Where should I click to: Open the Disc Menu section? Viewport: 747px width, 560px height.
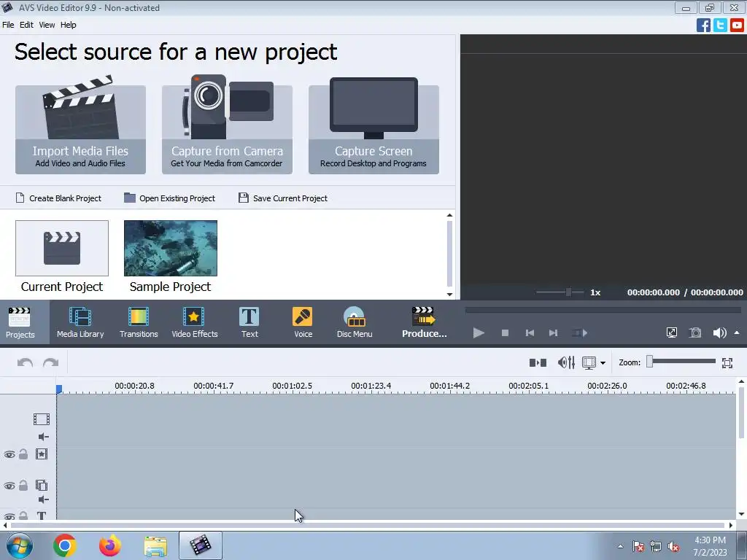coord(355,322)
